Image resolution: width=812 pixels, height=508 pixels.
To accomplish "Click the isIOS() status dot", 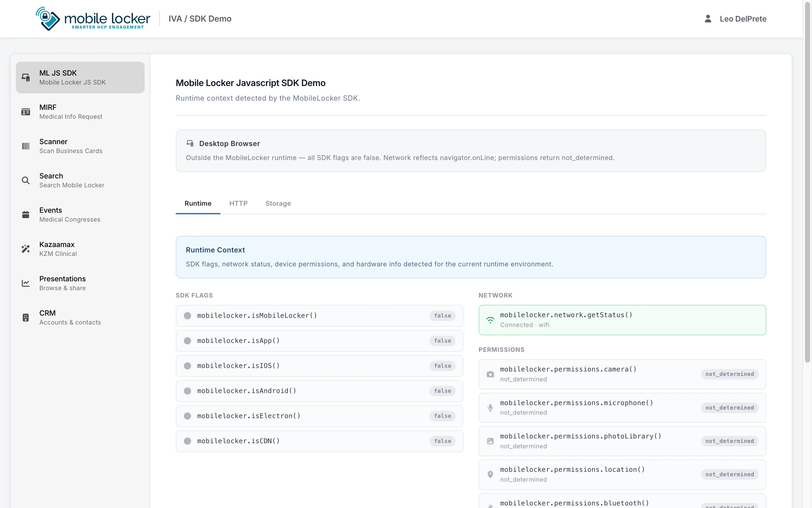I will pos(187,366).
